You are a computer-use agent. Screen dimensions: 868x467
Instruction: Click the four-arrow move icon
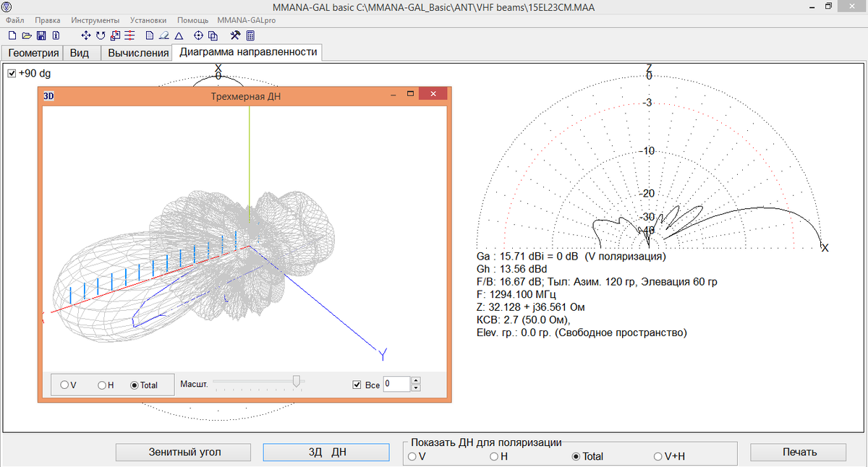tap(86, 35)
